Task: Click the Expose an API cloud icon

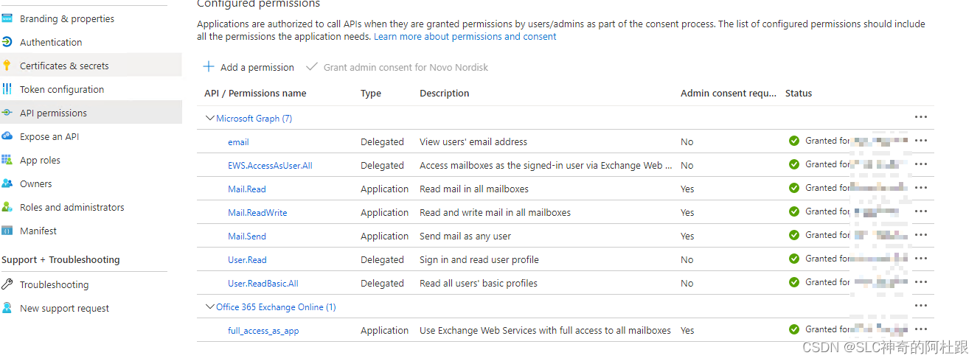Action: pos(7,136)
